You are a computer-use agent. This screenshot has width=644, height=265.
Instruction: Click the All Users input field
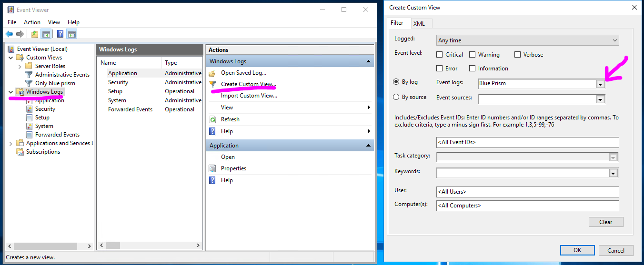click(x=528, y=192)
